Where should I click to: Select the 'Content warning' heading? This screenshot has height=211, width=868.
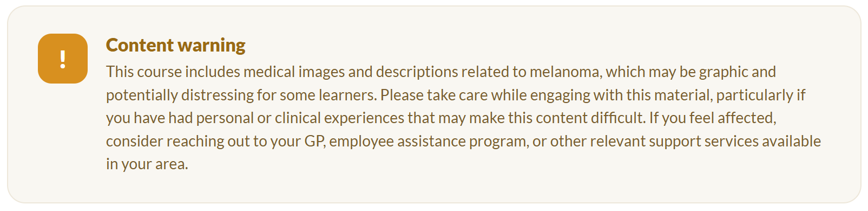point(176,45)
